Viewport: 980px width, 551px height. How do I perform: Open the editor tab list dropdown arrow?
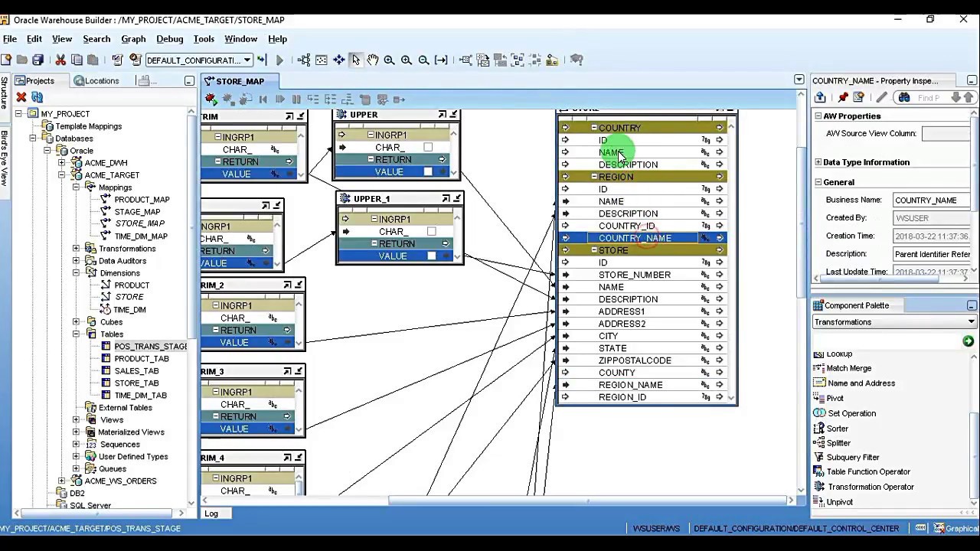point(799,80)
